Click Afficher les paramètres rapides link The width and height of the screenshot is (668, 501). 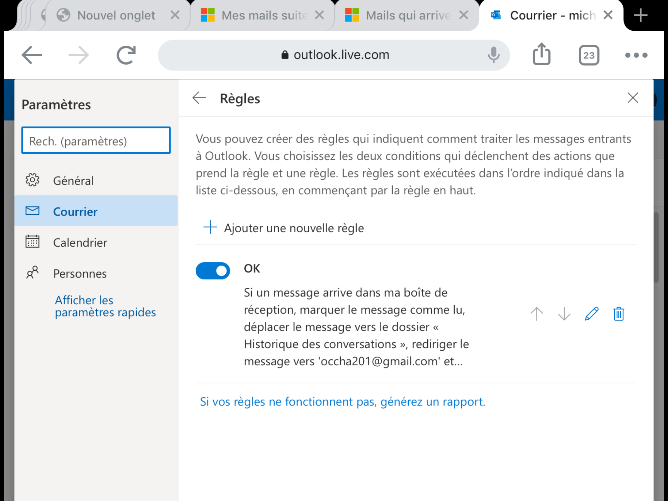[105, 306]
